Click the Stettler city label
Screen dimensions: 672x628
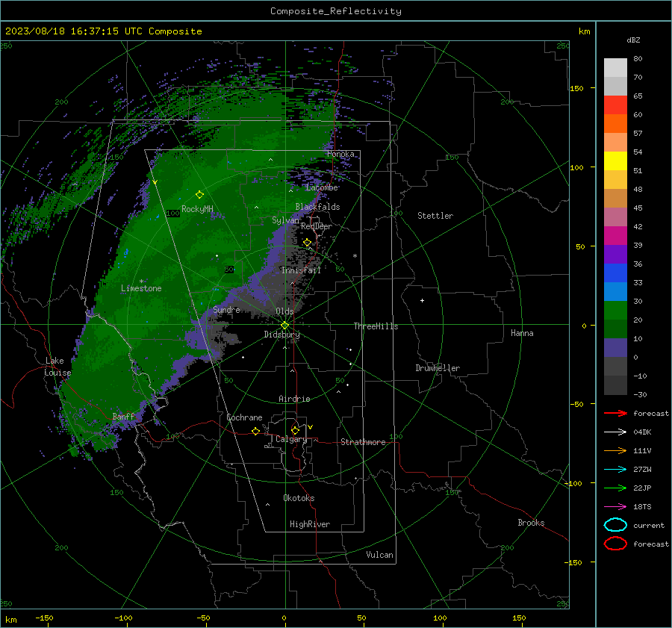pyautogui.click(x=435, y=216)
